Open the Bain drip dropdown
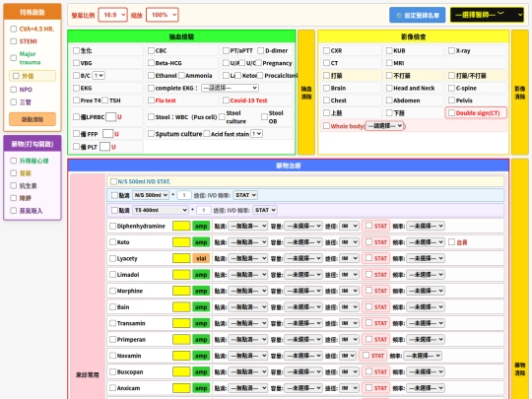 248,307
